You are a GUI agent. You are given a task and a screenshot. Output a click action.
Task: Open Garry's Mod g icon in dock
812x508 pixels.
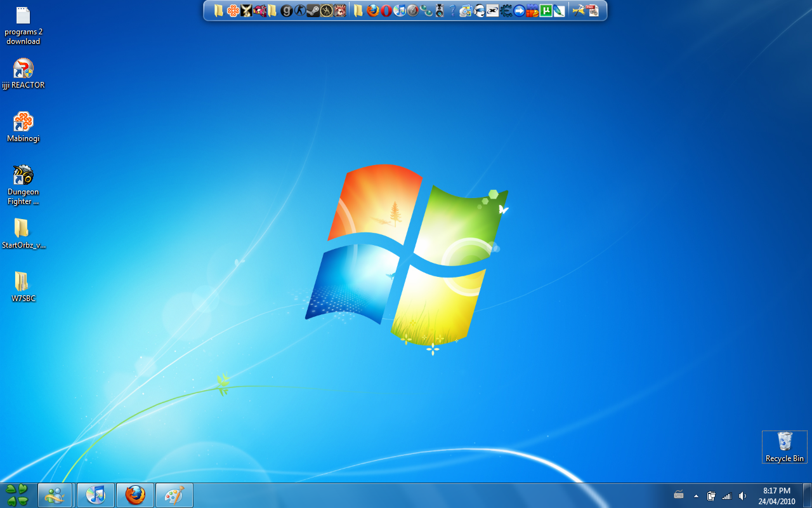point(286,11)
